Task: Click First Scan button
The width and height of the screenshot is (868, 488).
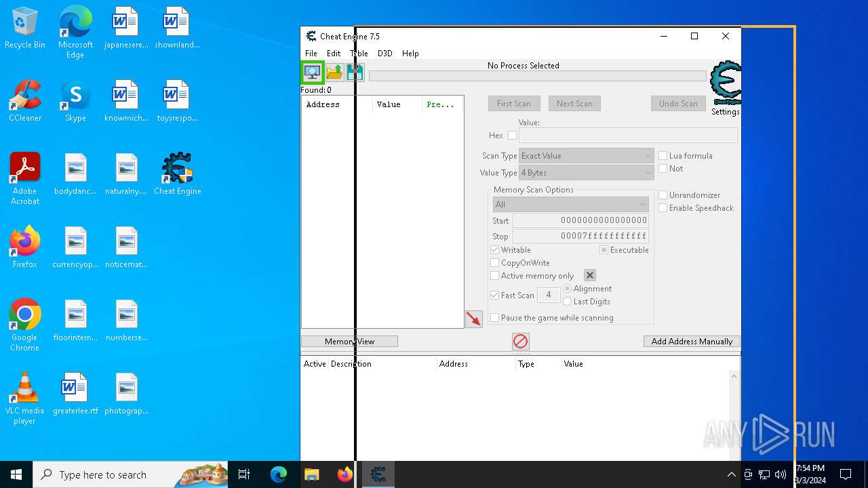Action: point(514,104)
